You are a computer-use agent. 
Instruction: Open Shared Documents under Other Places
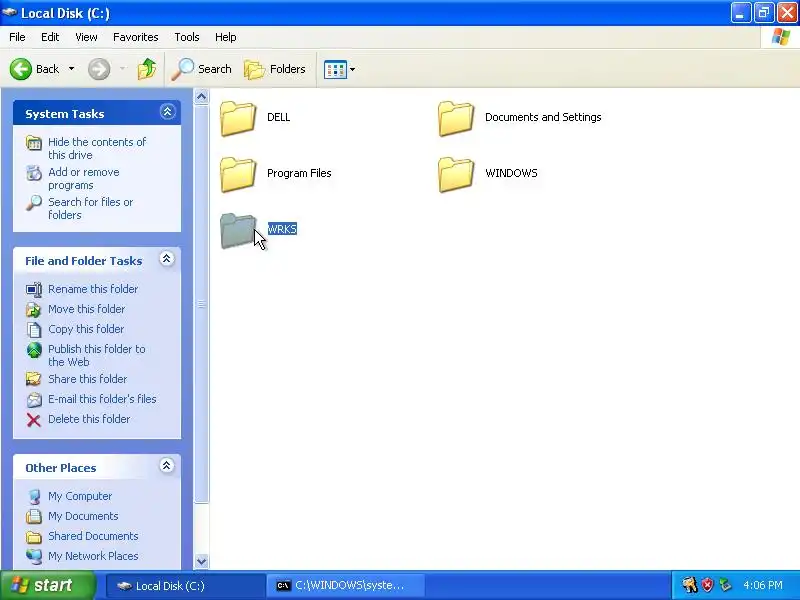pos(93,536)
